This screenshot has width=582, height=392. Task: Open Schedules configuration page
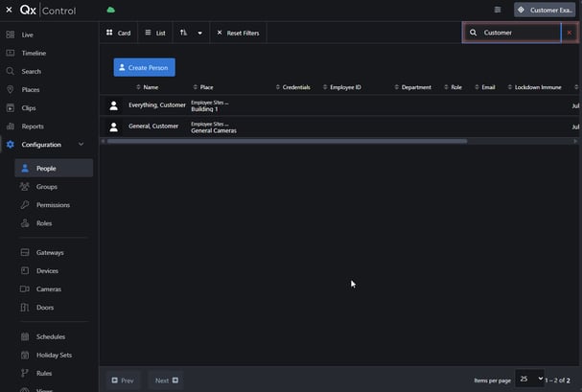click(x=51, y=336)
